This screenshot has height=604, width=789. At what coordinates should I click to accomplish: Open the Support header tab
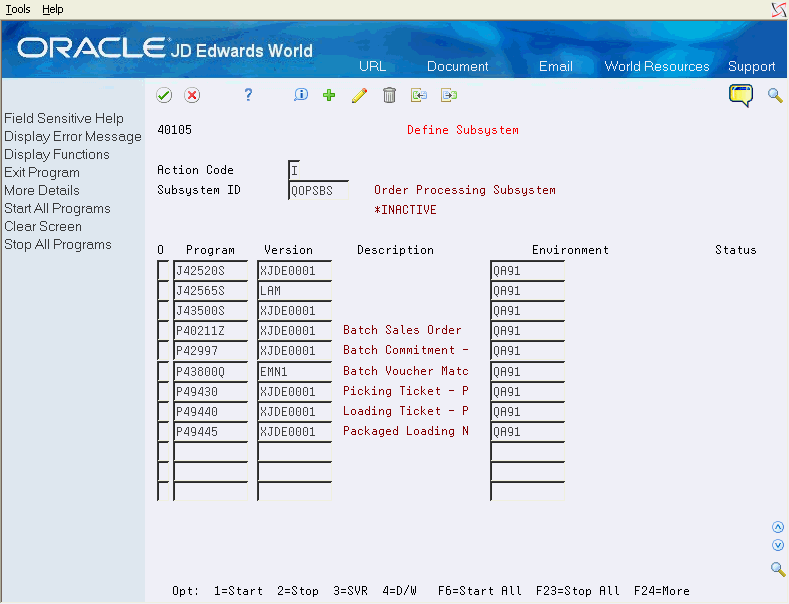(x=751, y=66)
